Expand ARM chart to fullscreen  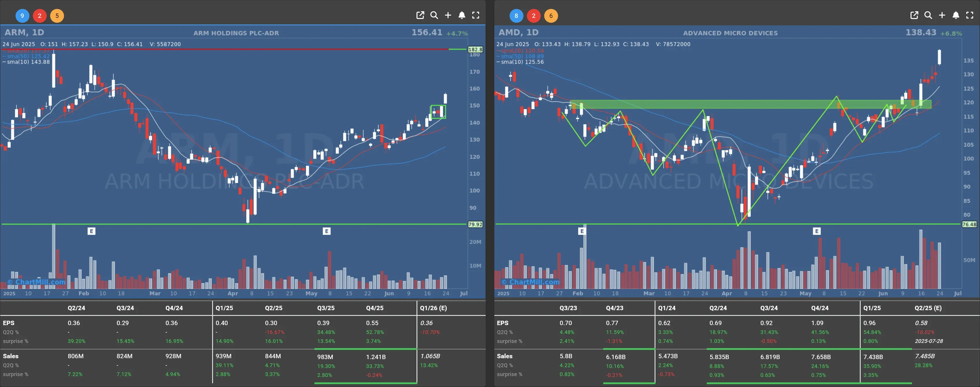[x=476, y=15]
